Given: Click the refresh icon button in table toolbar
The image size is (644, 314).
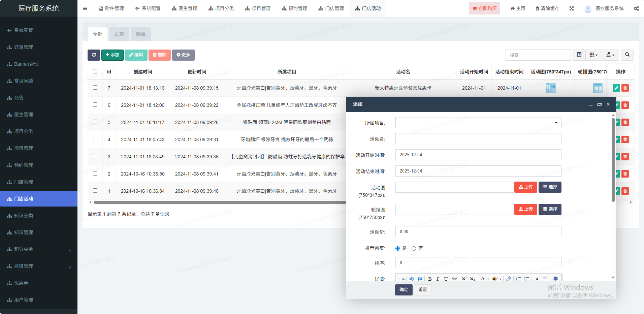Looking at the screenshot, I should pyautogui.click(x=94, y=55).
